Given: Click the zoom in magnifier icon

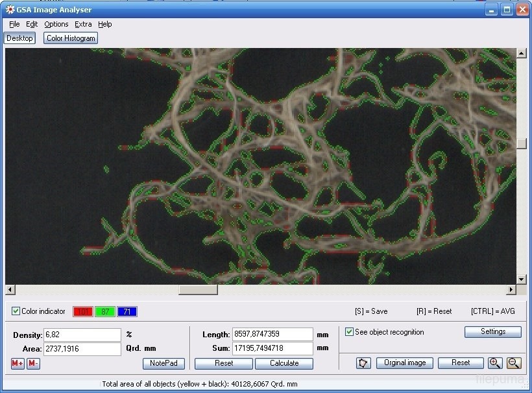Looking at the screenshot, I should pyautogui.click(x=495, y=363).
